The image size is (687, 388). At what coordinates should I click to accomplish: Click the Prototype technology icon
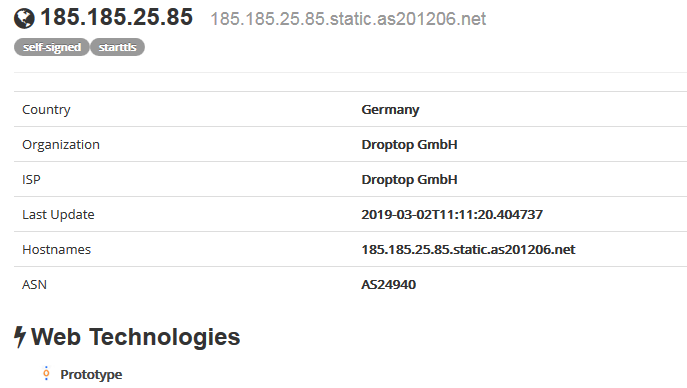[46, 374]
